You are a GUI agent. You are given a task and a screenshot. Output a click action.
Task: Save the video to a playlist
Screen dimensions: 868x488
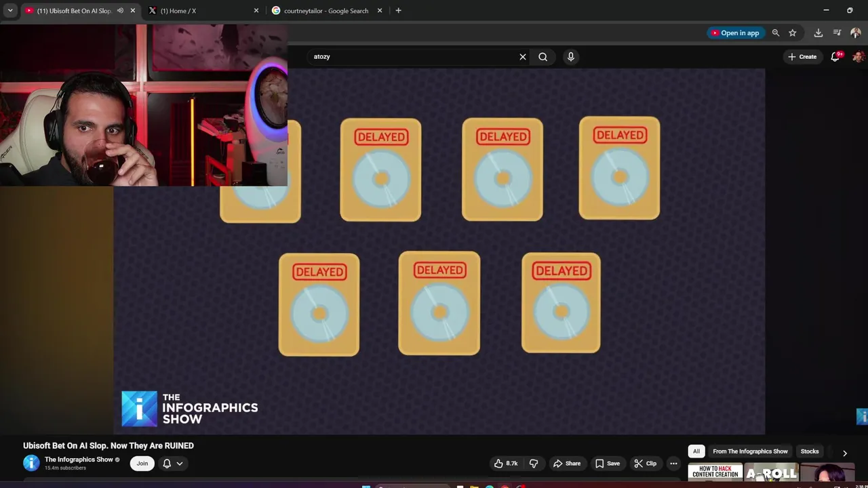click(x=607, y=464)
